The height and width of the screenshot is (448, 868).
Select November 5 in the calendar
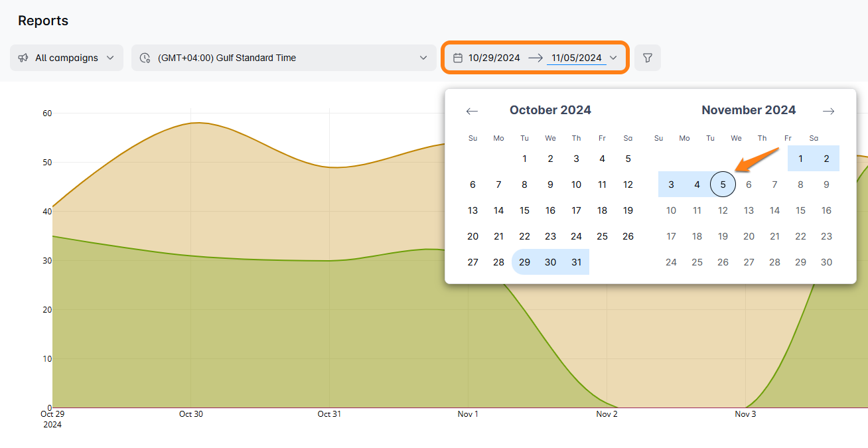[723, 185]
